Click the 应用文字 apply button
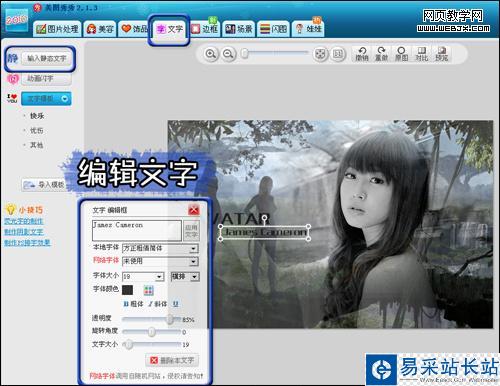The height and width of the screenshot is (386, 500). coord(191,230)
